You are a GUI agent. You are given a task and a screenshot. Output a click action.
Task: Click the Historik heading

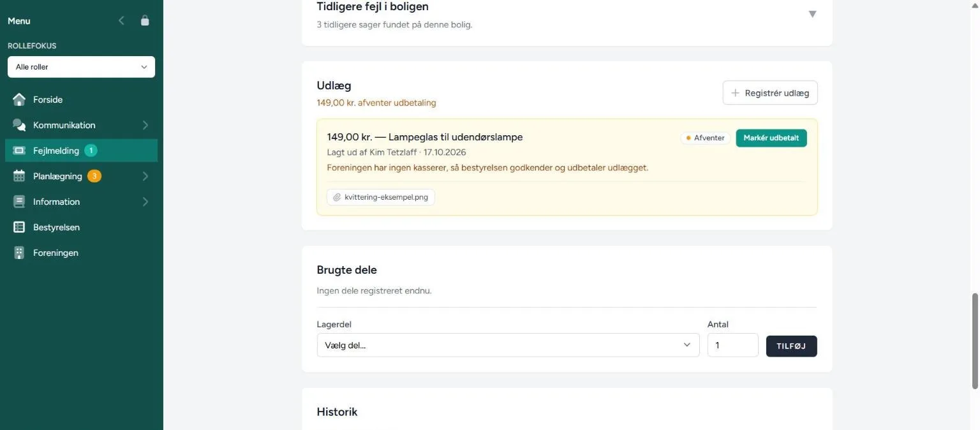point(337,412)
